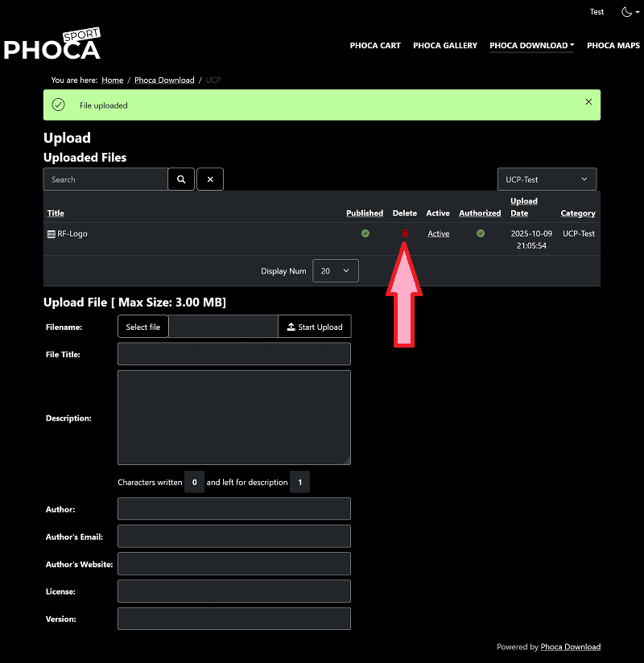
Task: Dismiss the File uploaded alert
Action: pyautogui.click(x=588, y=102)
